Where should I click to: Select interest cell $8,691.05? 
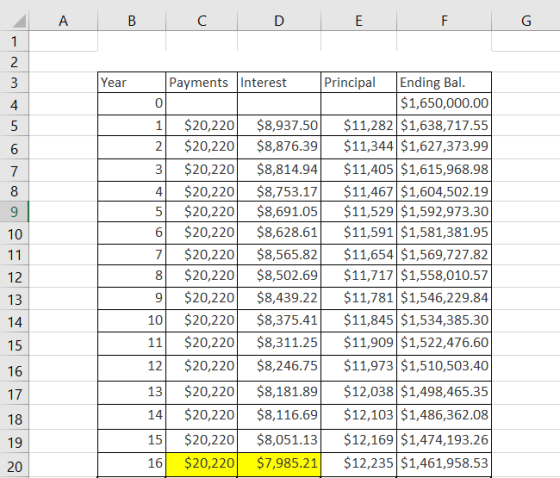click(x=279, y=212)
